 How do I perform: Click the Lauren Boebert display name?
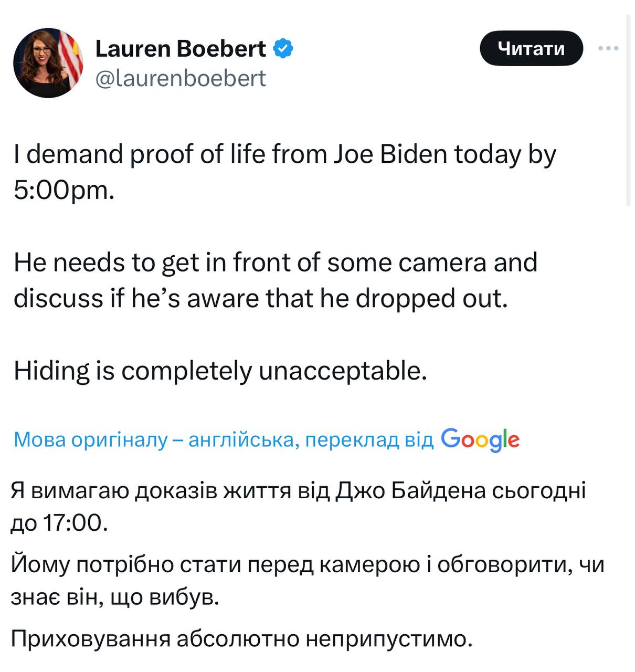point(180,49)
